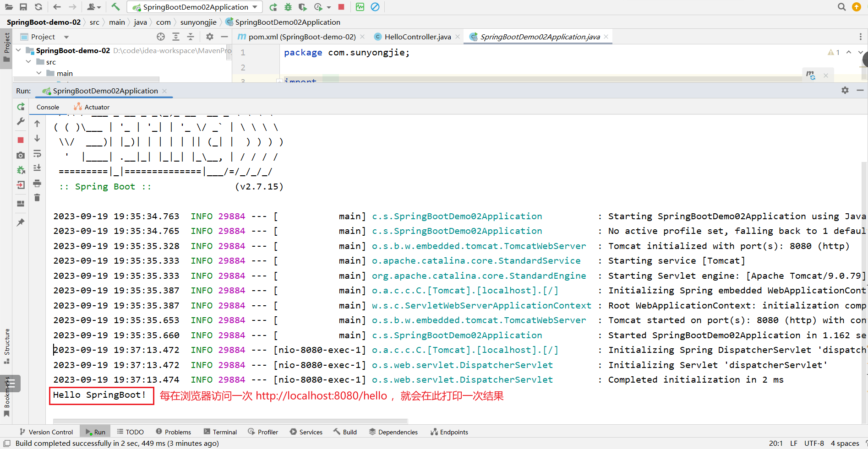The width and height of the screenshot is (868, 449).
Task: Build the project using the hammer icon
Action: [115, 7]
